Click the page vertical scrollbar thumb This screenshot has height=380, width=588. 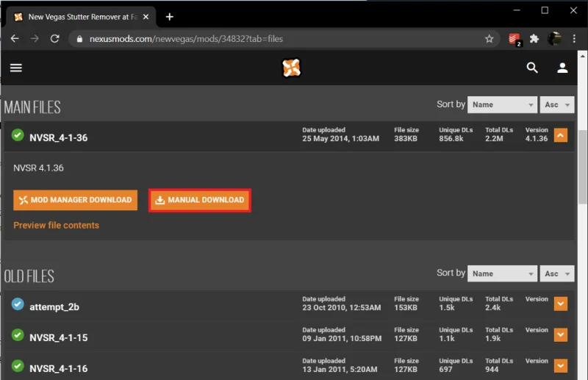pyautogui.click(x=582, y=167)
